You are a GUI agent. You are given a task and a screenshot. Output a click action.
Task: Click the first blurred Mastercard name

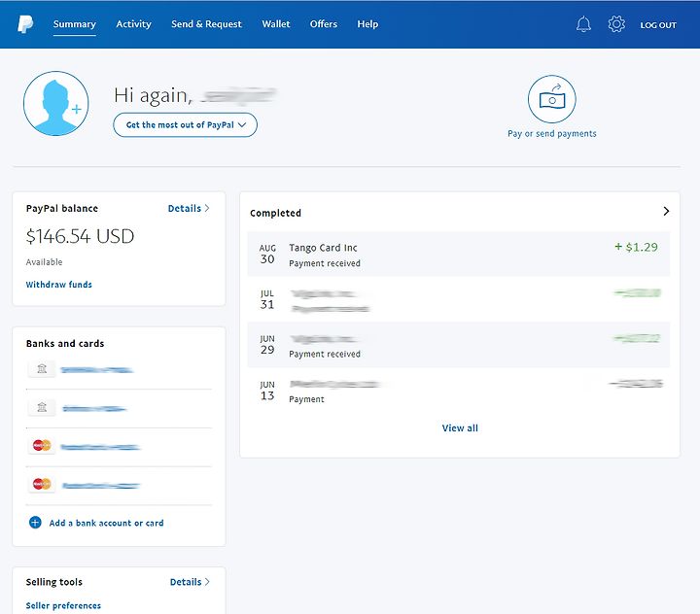[100, 447]
